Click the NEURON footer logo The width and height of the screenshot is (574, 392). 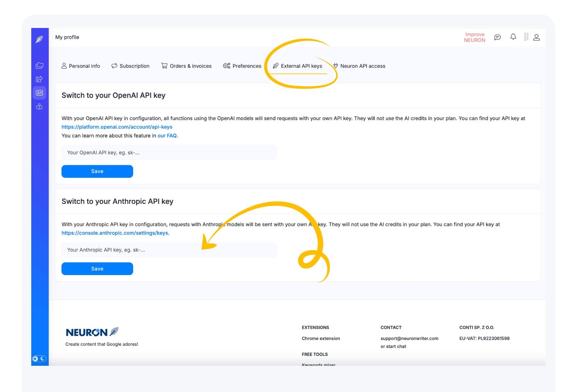pos(92,332)
